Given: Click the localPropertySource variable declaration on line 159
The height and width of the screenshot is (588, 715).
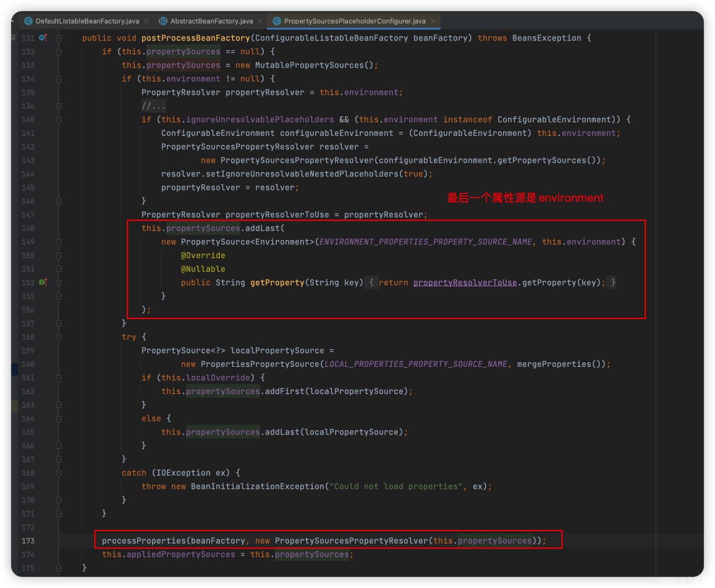Looking at the screenshot, I should tap(277, 351).
